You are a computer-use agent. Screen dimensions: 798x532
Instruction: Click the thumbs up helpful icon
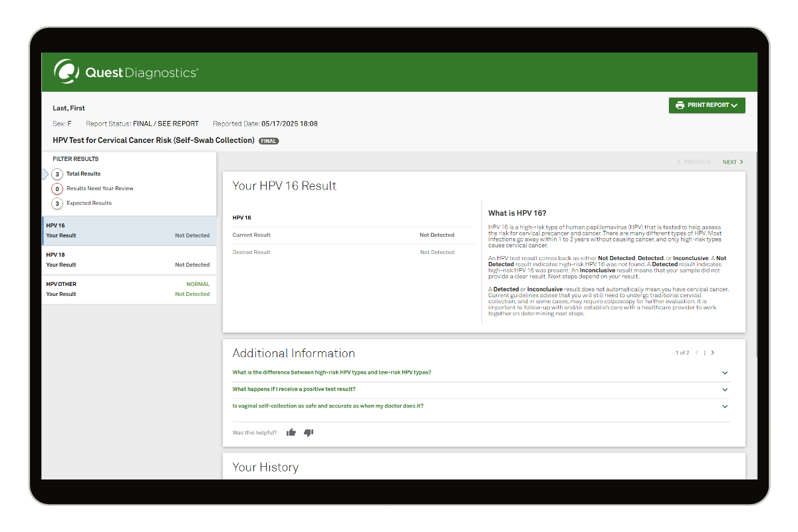point(291,433)
